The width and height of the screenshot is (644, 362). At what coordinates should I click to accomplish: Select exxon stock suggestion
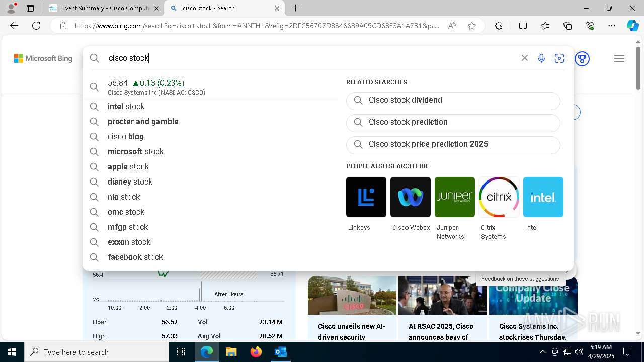(210, 242)
